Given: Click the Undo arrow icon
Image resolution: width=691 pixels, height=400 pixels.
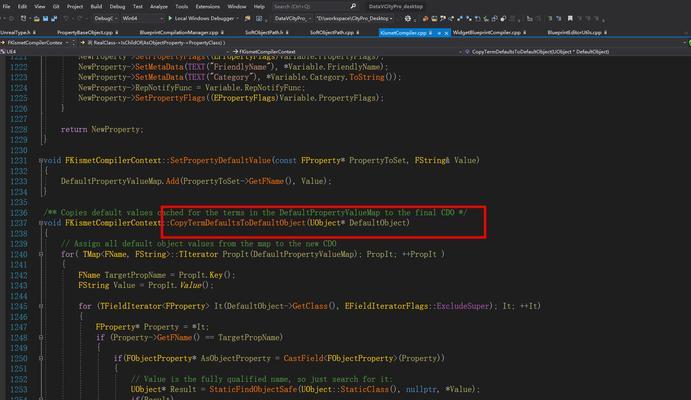Looking at the screenshot, I should pos(66,19).
